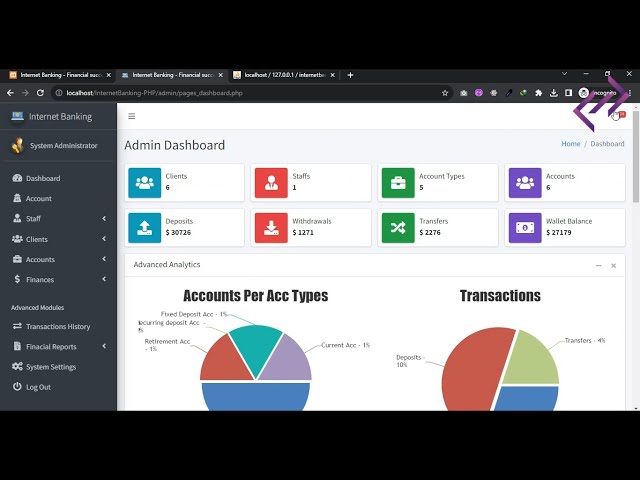Click the Advanced Modules section label

point(37,307)
